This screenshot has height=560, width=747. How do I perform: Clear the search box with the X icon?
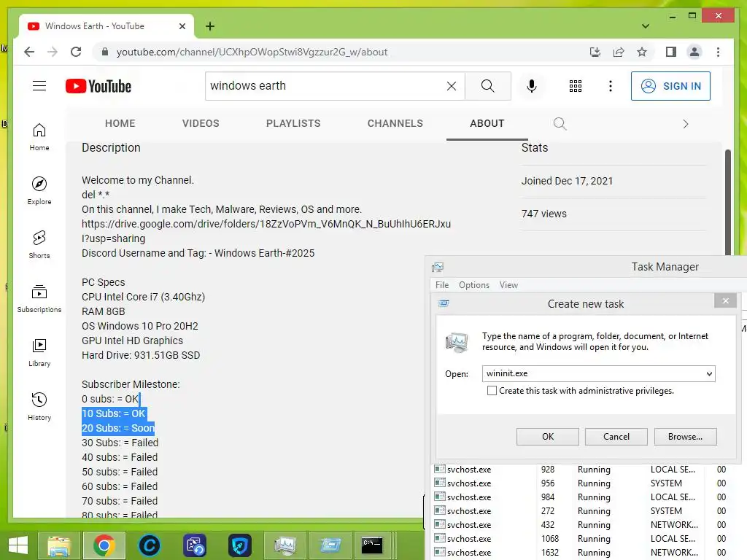pos(451,86)
